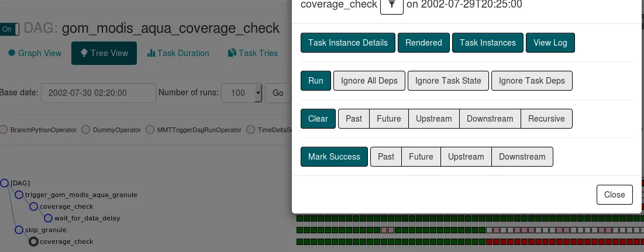Open the Task Tries tab

253,53
